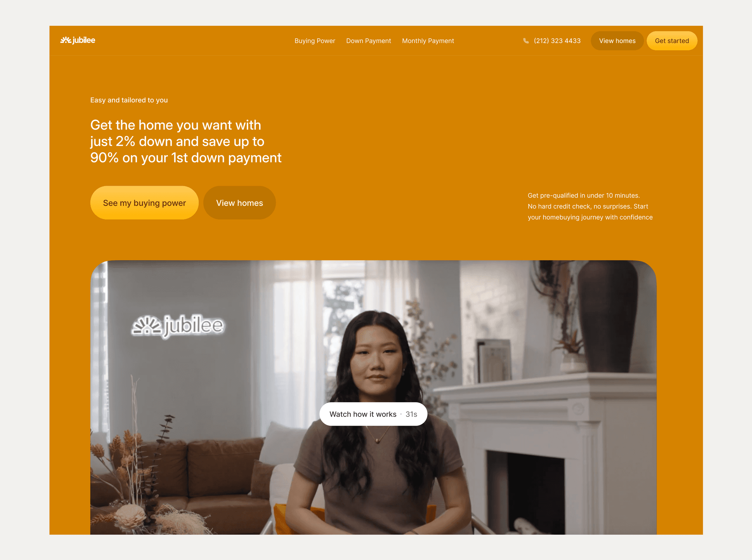
Task: Call the (212) 323 4433 phone link
Action: click(557, 41)
